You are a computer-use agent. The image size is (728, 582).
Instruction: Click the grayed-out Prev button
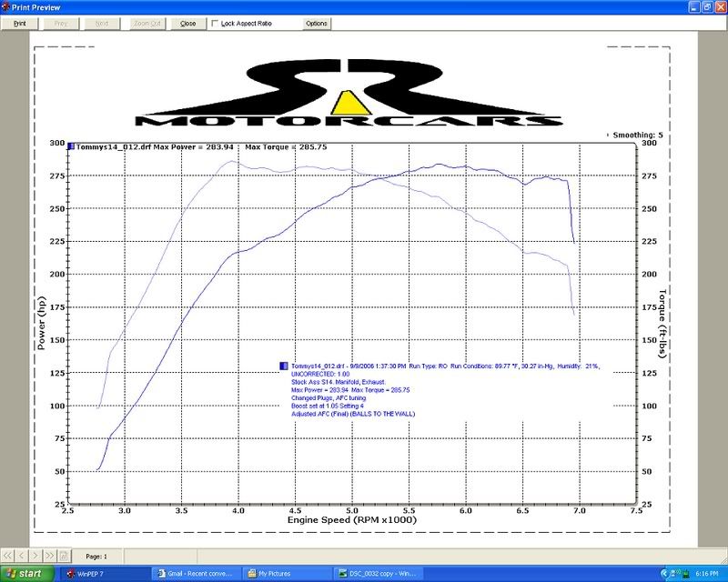tap(61, 24)
